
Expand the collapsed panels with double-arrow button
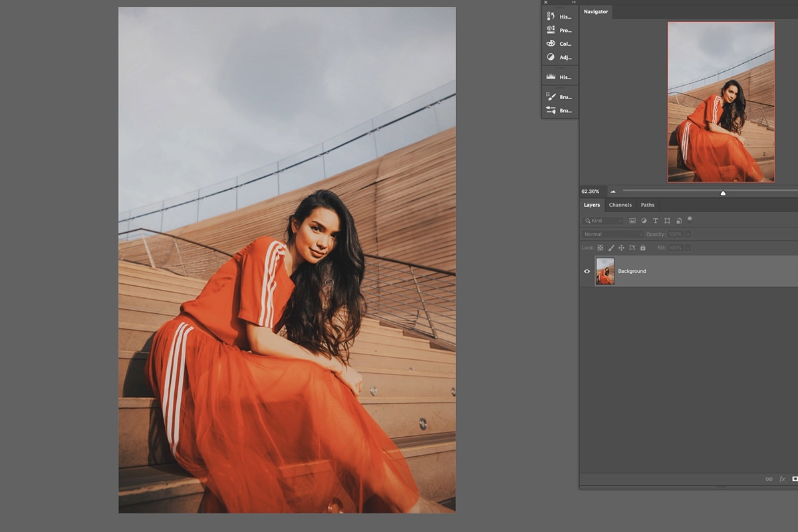click(574, 3)
